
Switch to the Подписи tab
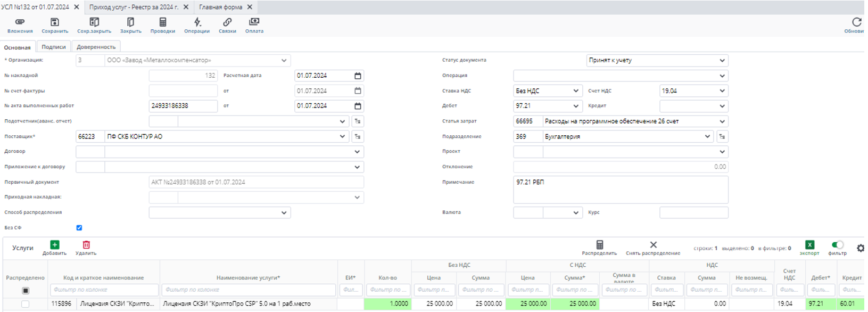pos(54,47)
